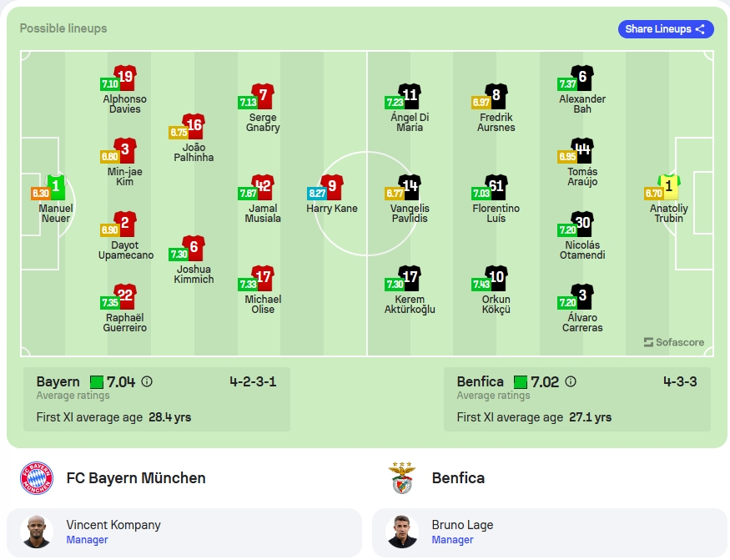Viewport: 730px width, 560px height.
Task: Select Jamal Musiala's number 42 shirt
Action: point(263,187)
